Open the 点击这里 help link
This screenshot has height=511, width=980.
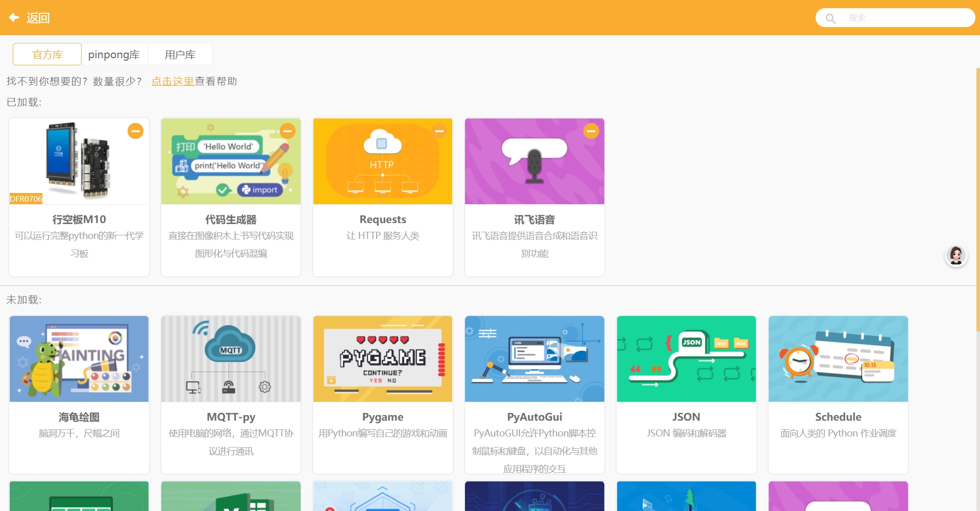point(173,81)
